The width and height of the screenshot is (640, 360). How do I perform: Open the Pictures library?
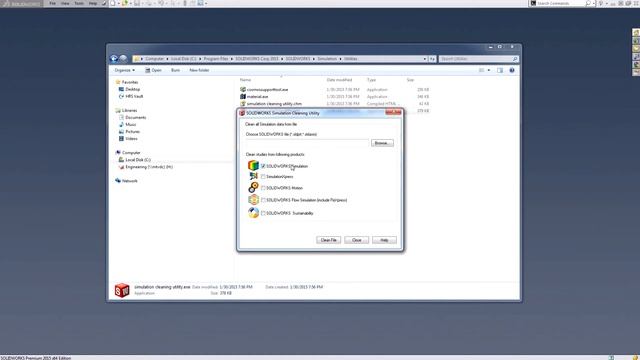pos(132,131)
